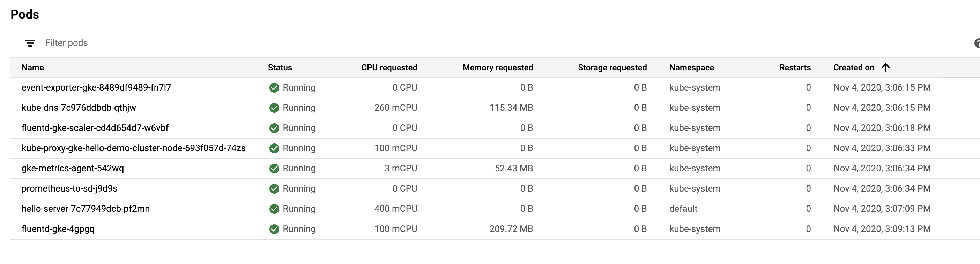
Task: Open pod prometheus-to-sd-j9d9s
Action: (69, 189)
